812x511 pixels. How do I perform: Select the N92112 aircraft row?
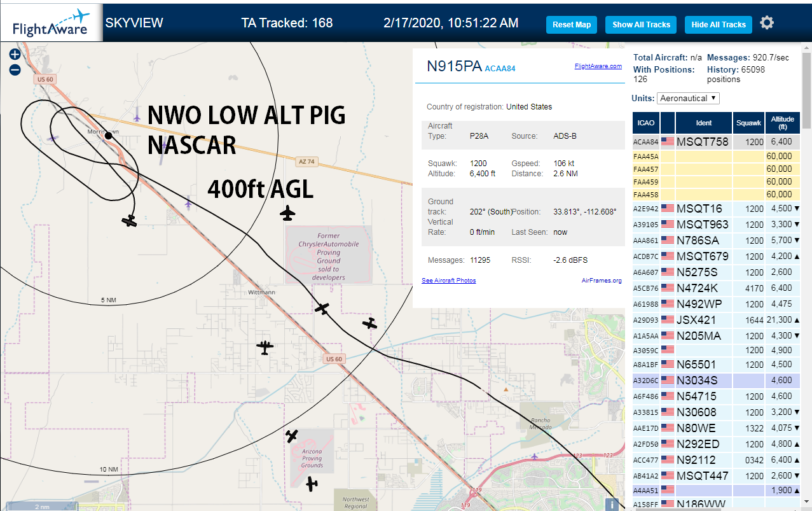click(717, 460)
